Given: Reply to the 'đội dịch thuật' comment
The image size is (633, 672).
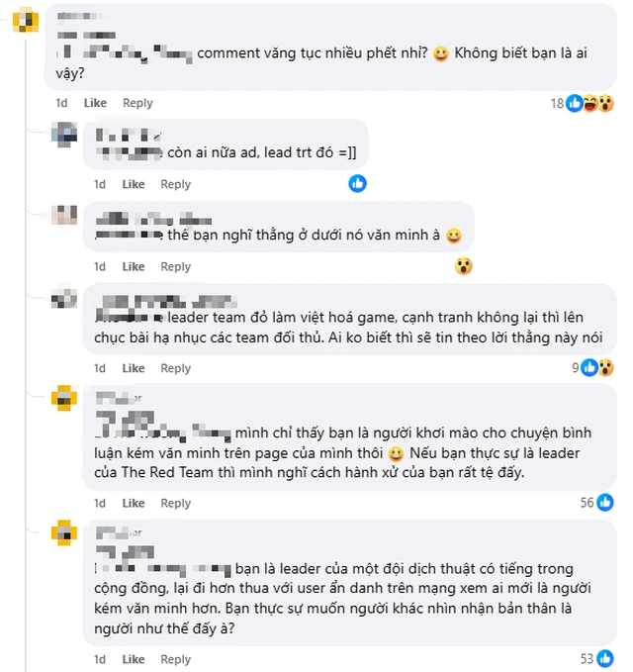Looking at the screenshot, I should [176, 659].
